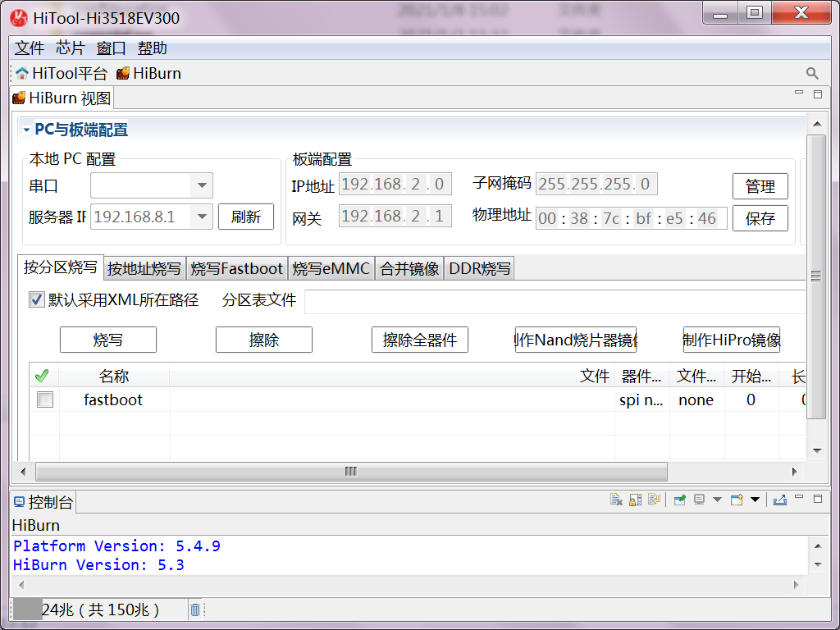
Task: Open the 窗口 menu
Action: (x=111, y=48)
